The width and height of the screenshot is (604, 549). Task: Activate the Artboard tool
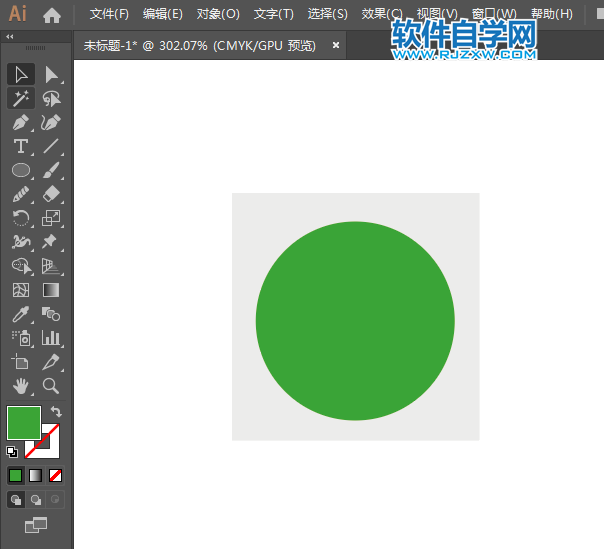[x=21, y=362]
